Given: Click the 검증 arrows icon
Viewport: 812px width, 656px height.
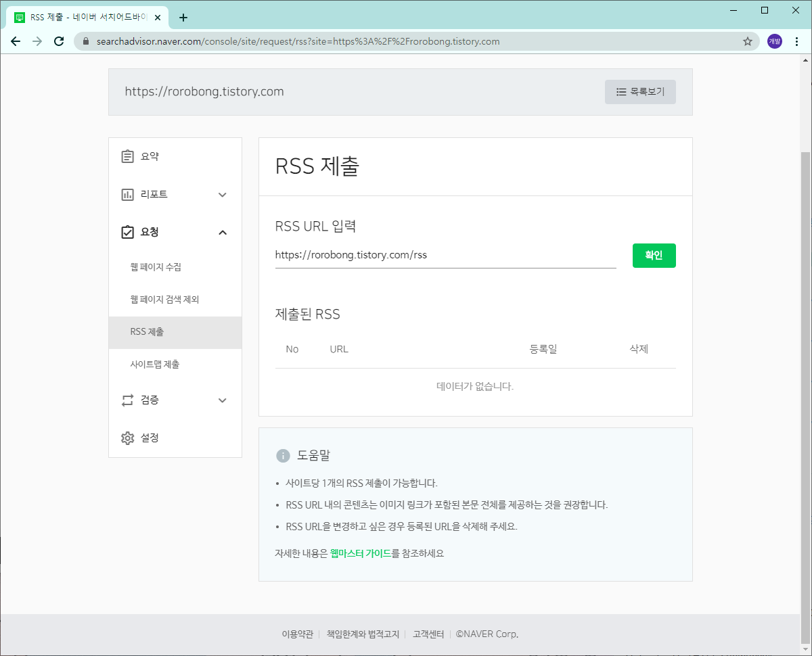Looking at the screenshot, I should [x=127, y=400].
